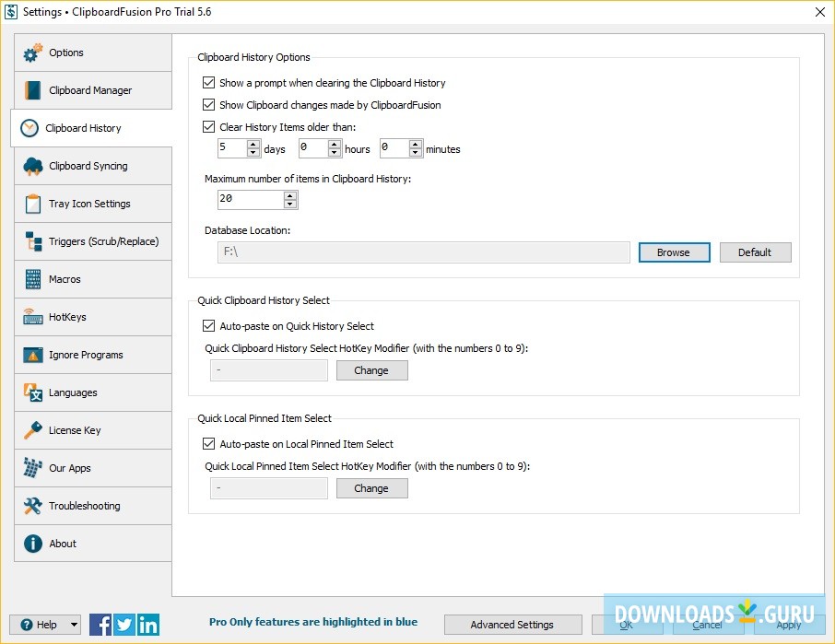Click the days input field

point(233,148)
